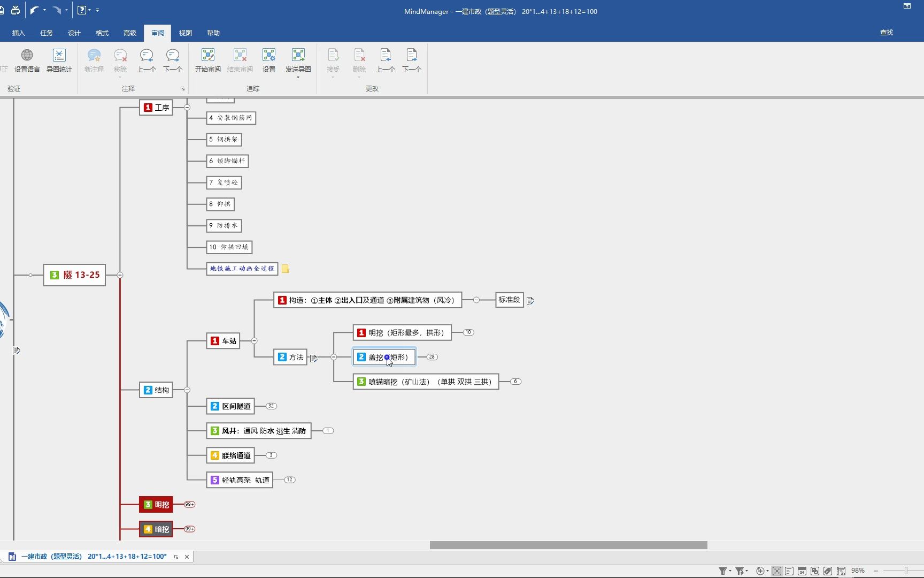Select the red 明挖 topic
The width and height of the screenshot is (924, 578).
tap(156, 505)
